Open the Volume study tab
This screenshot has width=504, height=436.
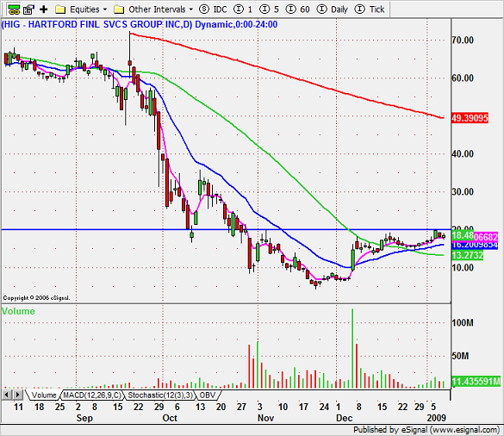point(43,396)
